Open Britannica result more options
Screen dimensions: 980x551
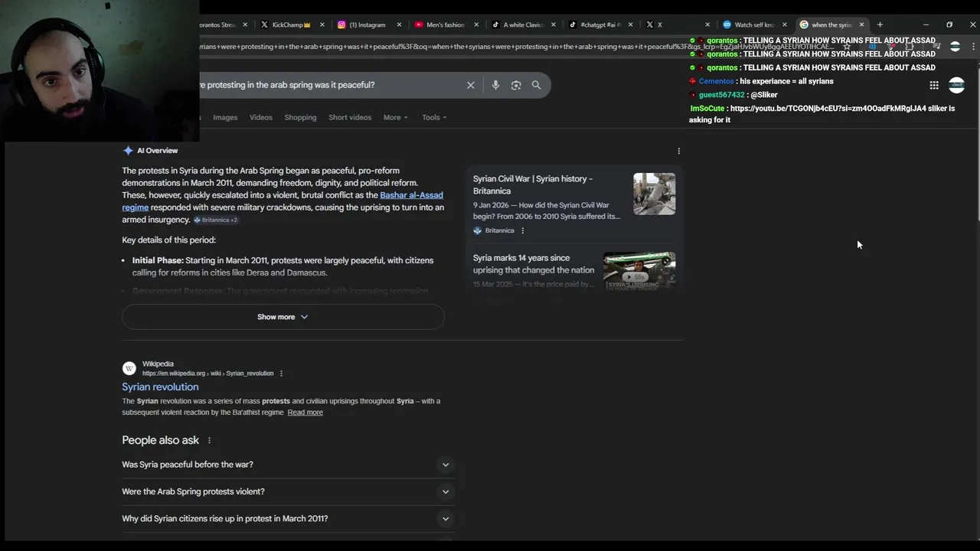point(523,230)
